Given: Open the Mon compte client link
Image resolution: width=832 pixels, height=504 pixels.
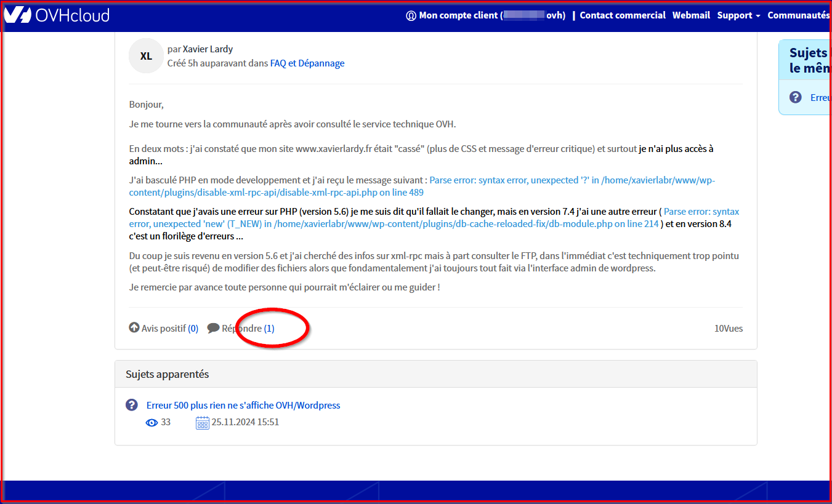Looking at the screenshot, I should (x=458, y=15).
